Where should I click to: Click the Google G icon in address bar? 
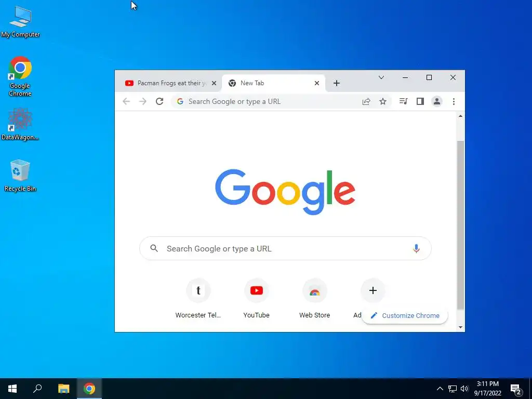click(x=180, y=101)
